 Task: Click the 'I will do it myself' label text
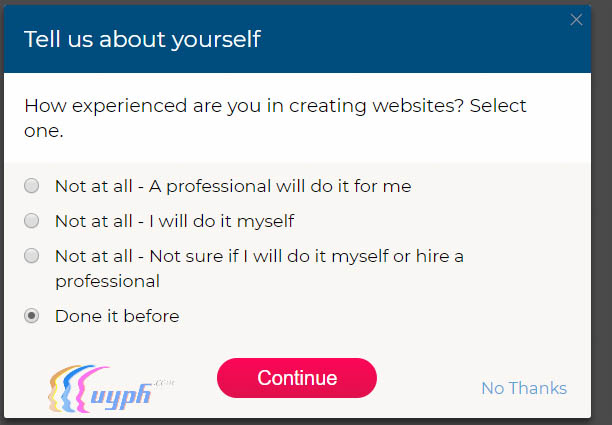[174, 221]
